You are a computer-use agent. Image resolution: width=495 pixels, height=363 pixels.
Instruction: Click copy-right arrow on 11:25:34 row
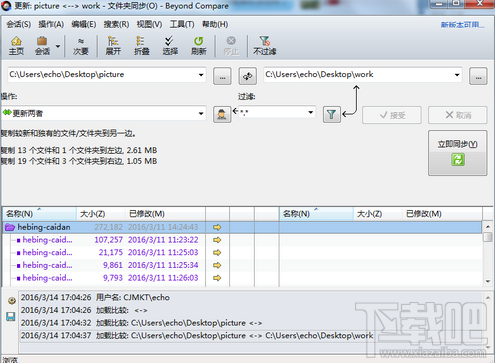(x=217, y=265)
